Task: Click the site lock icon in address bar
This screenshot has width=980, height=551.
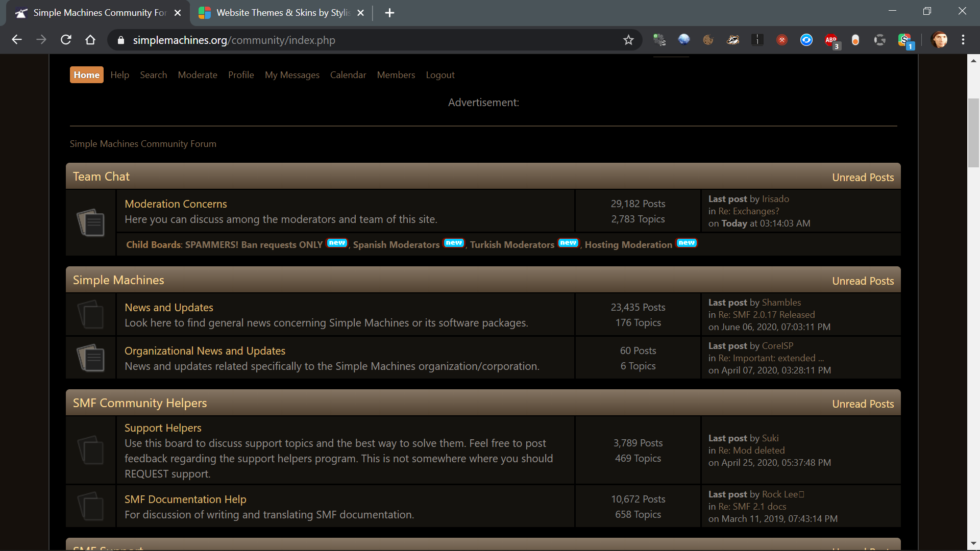Action: click(121, 40)
